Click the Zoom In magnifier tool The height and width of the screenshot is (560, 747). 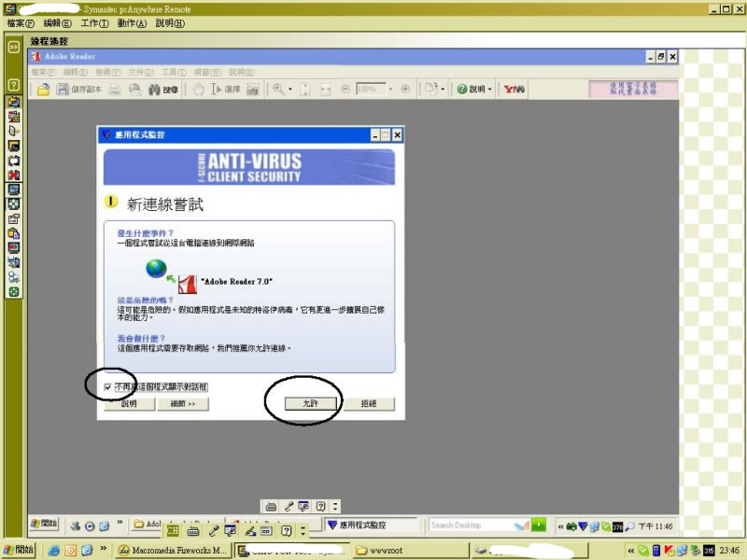click(x=278, y=89)
